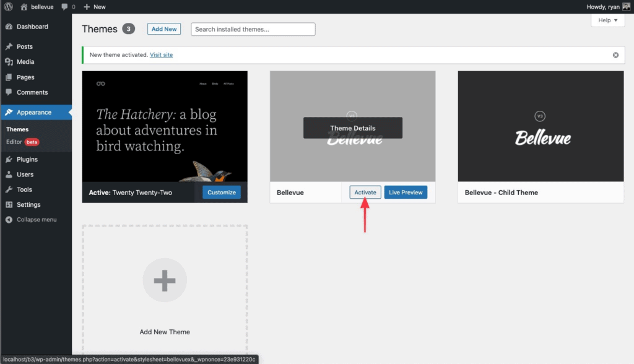Screen dimensions: 634x364
Task: Expand the Help dropdown tab
Action: coord(608,20)
